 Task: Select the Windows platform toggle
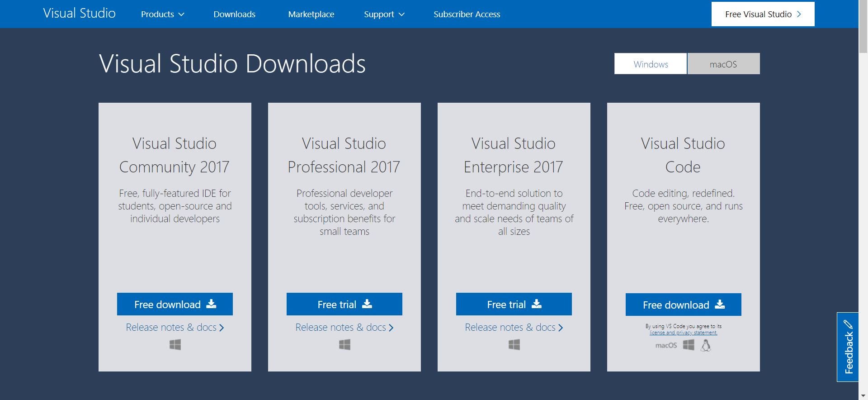651,64
